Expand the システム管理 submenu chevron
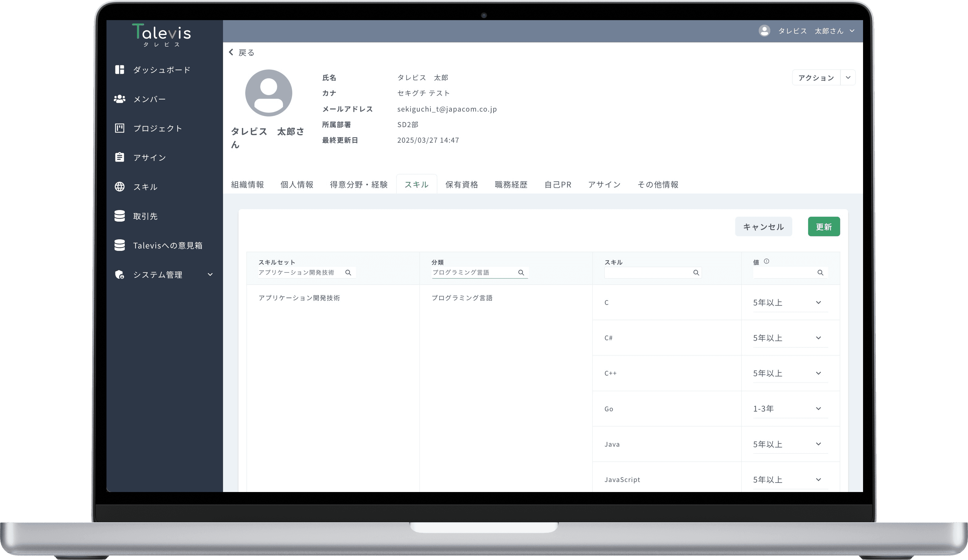Viewport: 968px width, 560px height. (x=210, y=274)
